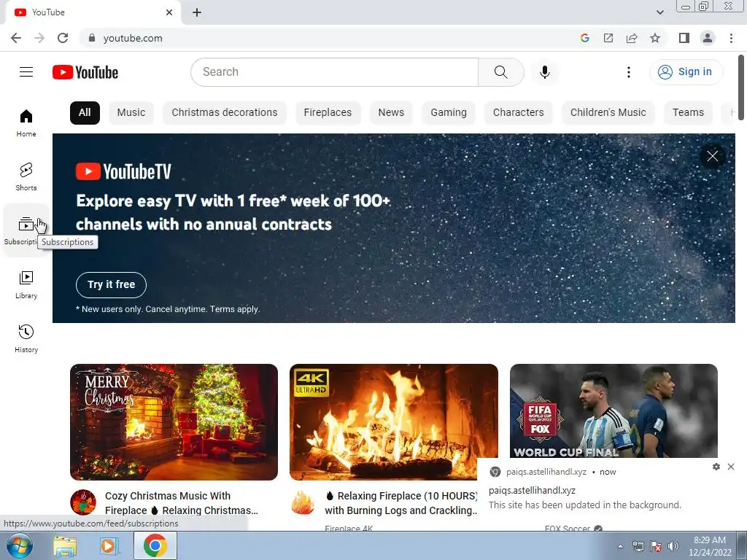Viewport: 747px width, 560px height.
Task: Open Shorts from sidebar
Action: (x=26, y=176)
